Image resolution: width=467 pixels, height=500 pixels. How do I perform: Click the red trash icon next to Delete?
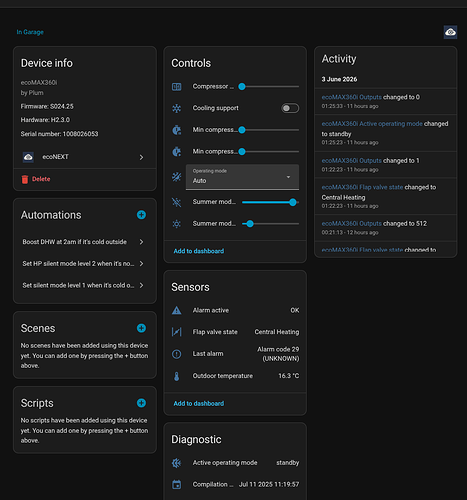tap(25, 179)
